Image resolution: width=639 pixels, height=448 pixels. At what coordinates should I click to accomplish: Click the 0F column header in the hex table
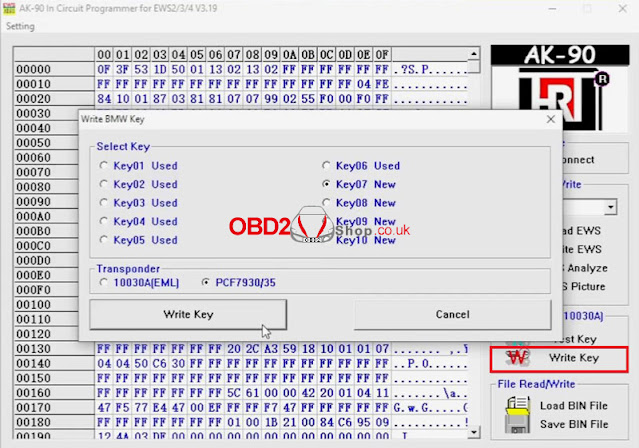pos(382,54)
